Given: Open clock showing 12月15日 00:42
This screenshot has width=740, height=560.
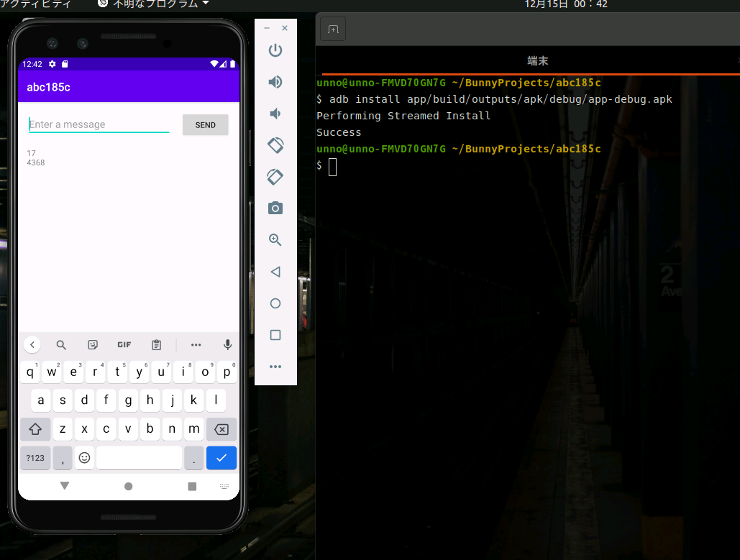Looking at the screenshot, I should point(566,4).
